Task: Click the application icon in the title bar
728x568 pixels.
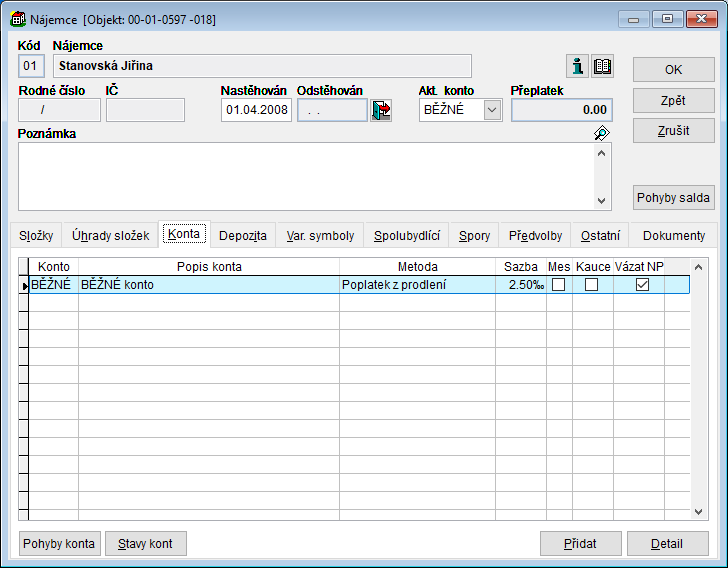Action: point(17,19)
